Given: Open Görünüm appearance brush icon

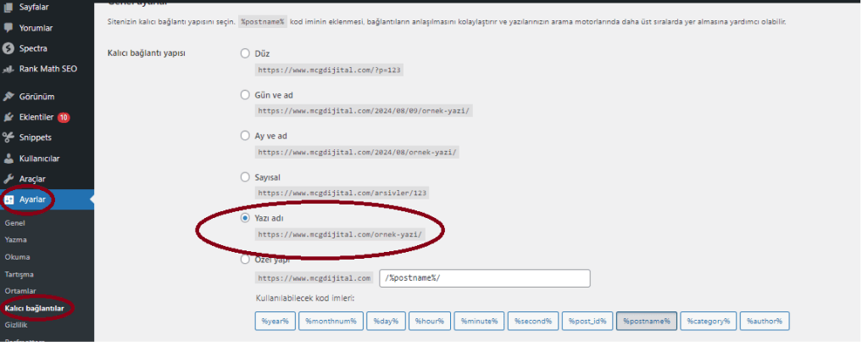Looking at the screenshot, I should point(8,96).
